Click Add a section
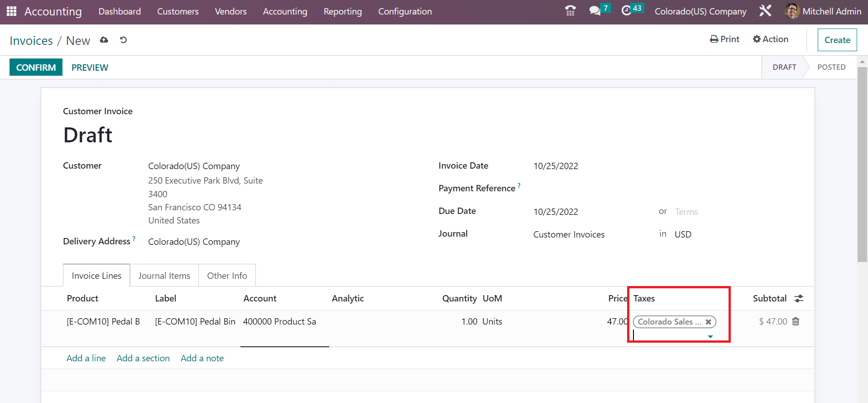The image size is (868, 403). tap(143, 358)
